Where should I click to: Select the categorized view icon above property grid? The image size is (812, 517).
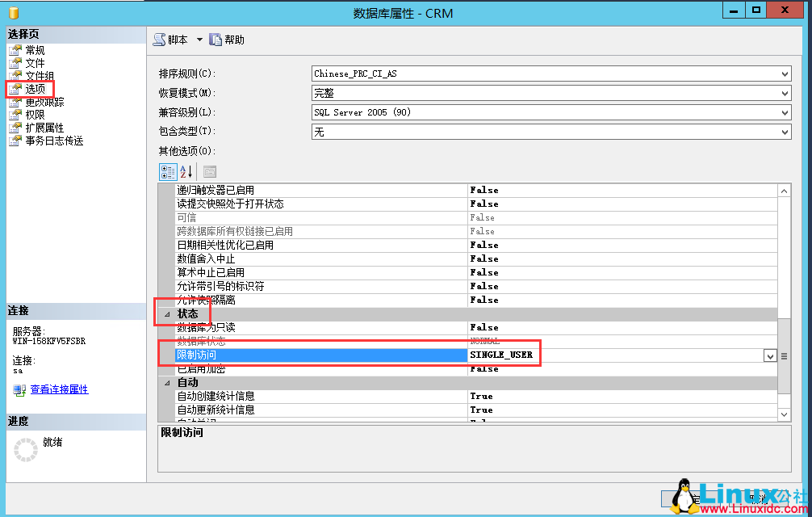168,171
